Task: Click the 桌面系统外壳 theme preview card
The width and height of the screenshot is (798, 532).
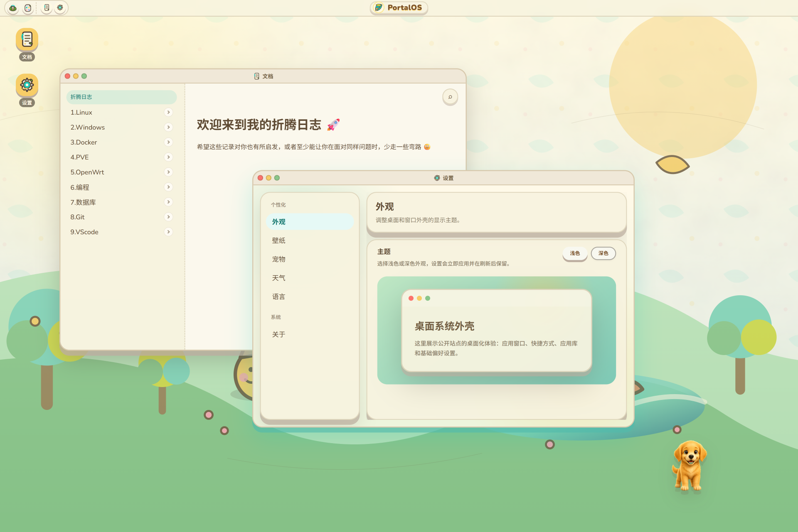Action: 496,331
